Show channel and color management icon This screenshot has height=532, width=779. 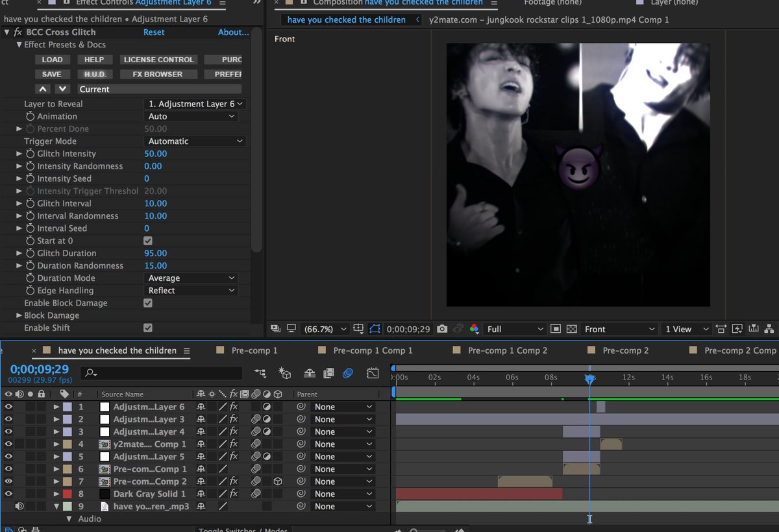[x=475, y=329]
